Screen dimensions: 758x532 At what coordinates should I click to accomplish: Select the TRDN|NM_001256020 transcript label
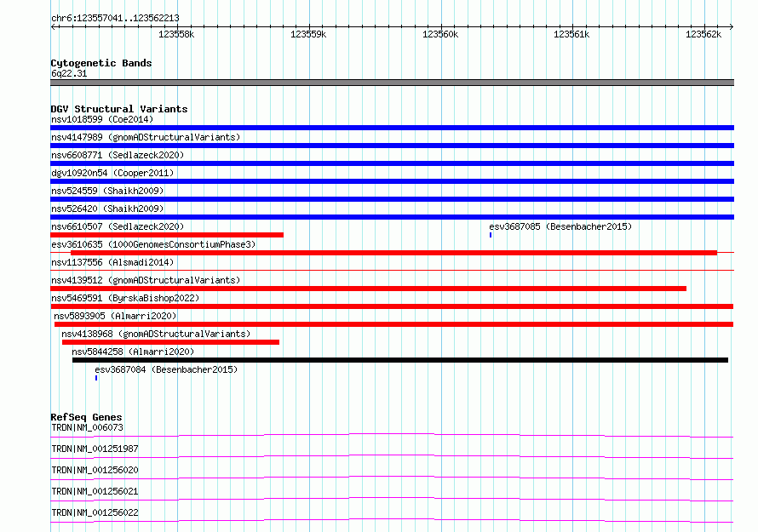[95, 470]
